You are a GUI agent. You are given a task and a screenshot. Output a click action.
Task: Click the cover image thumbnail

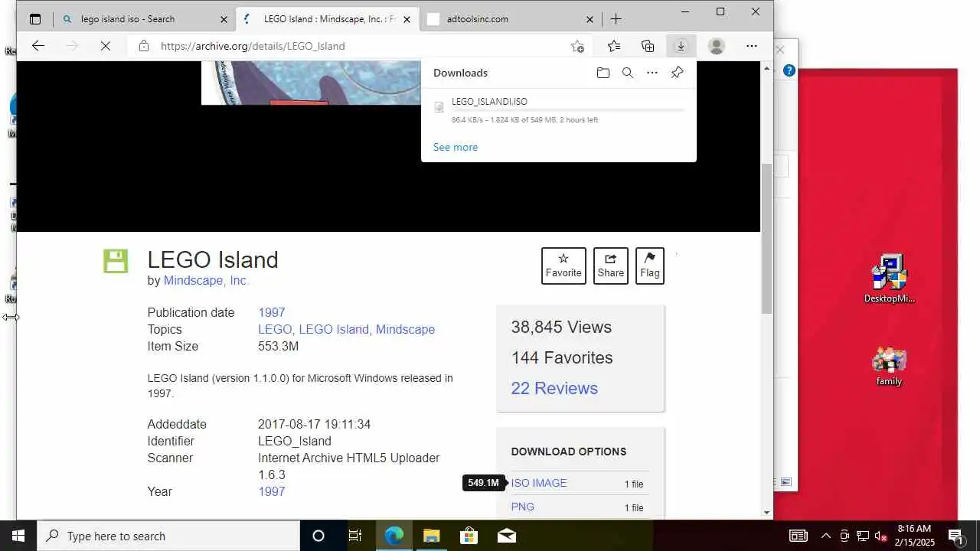[x=311, y=83]
